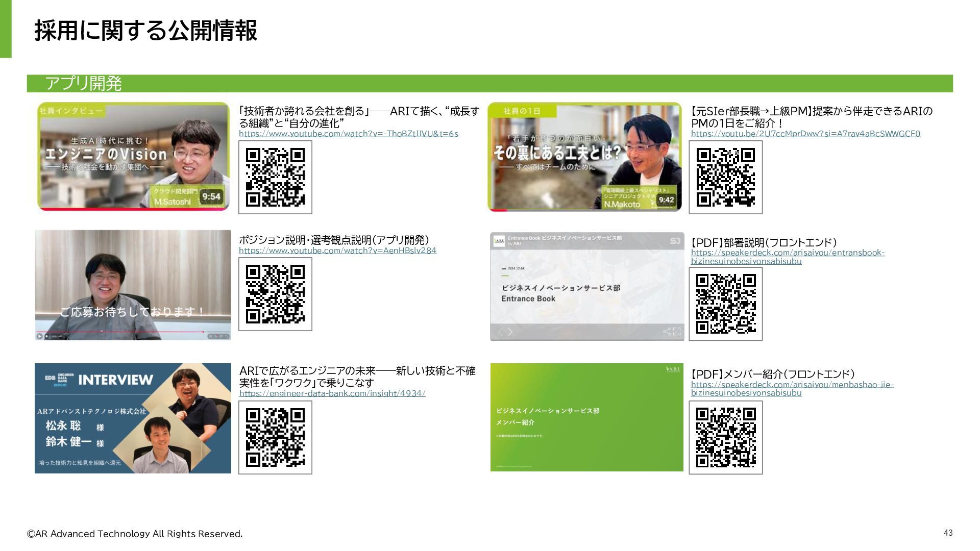Viewport: 980px width, 551px height.
Task: Click QR code under PDF member introduction
Action: click(x=725, y=437)
